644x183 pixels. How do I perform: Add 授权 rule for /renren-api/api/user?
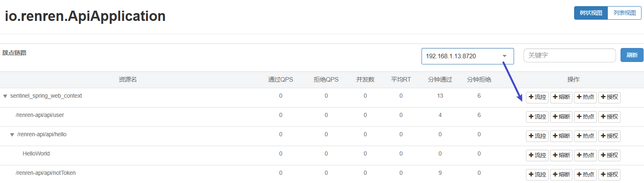[x=609, y=117]
